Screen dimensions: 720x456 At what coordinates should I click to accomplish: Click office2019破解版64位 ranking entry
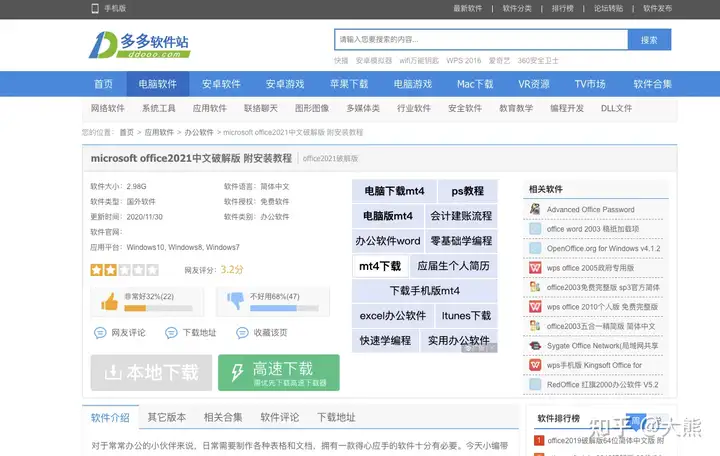click(605, 440)
